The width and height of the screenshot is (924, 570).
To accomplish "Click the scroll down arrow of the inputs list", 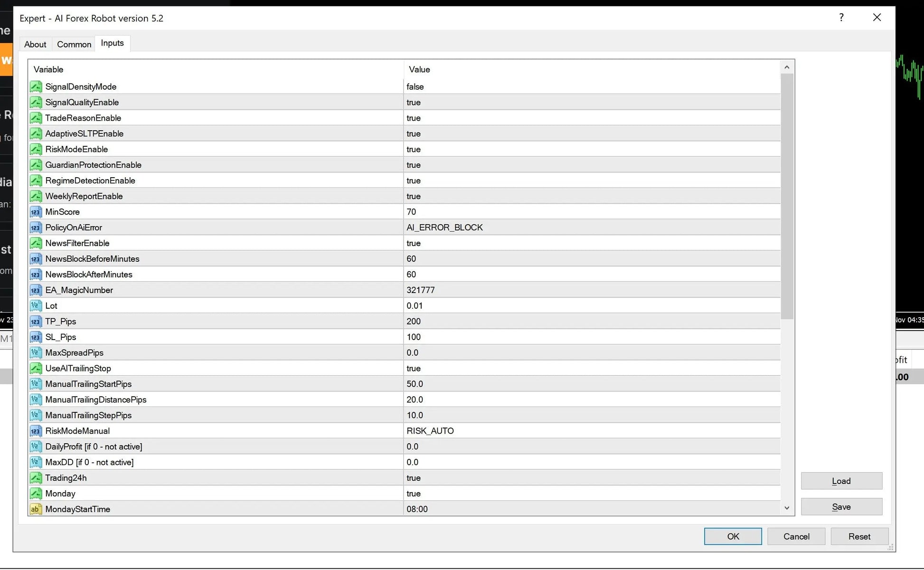I will click(787, 508).
